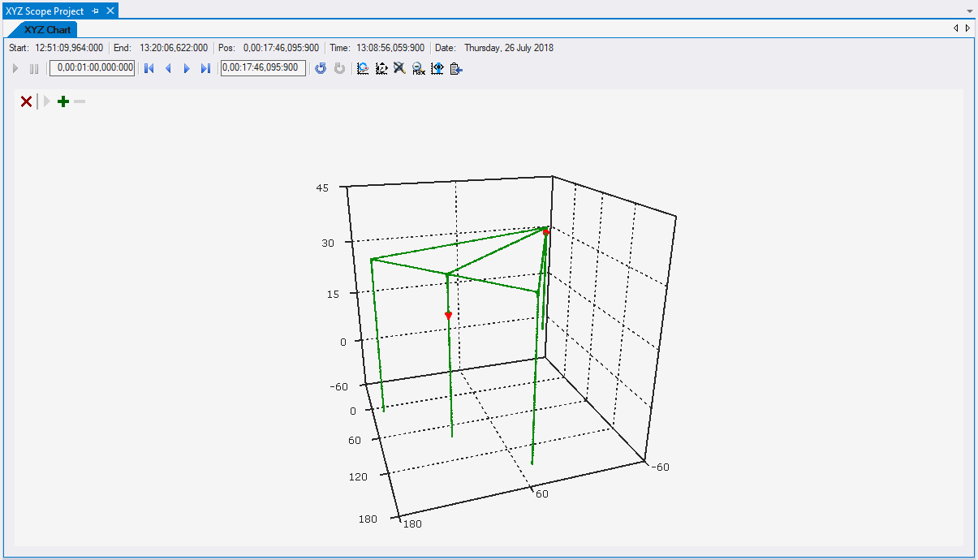Image resolution: width=978 pixels, height=560 pixels.
Task: Click the green plus add icon
Action: tap(63, 101)
